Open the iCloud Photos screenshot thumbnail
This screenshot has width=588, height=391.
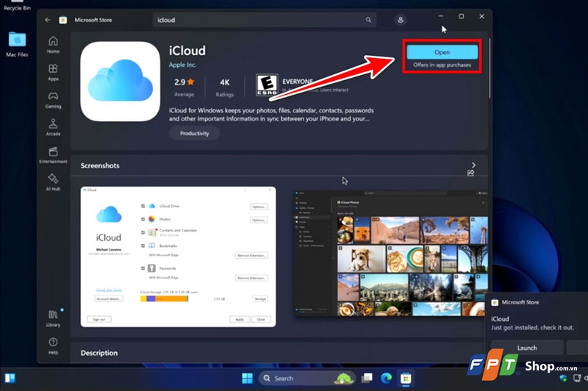(391, 253)
